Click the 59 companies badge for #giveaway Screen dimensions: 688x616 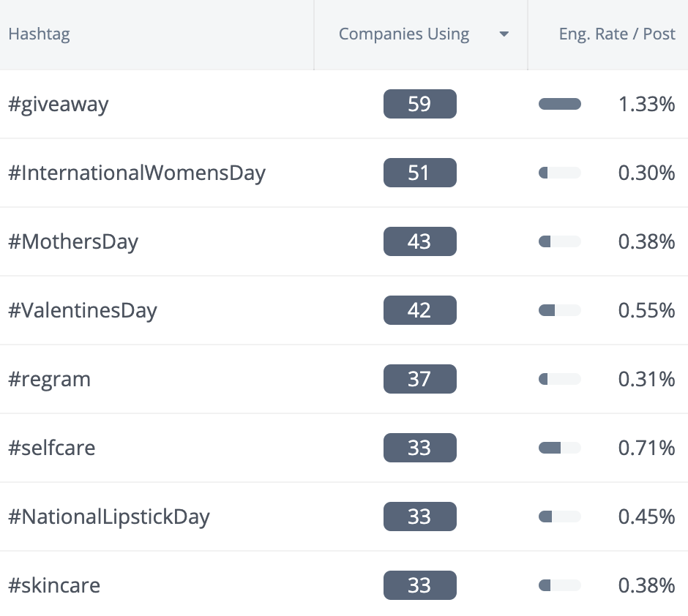click(419, 104)
